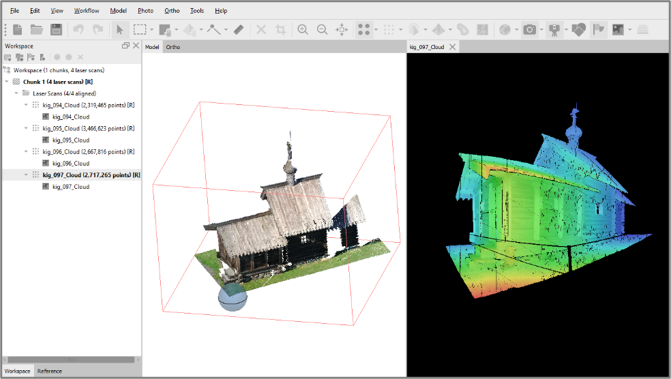Click the Enable Items circle in Workspace toolbar

pyautogui.click(x=57, y=57)
